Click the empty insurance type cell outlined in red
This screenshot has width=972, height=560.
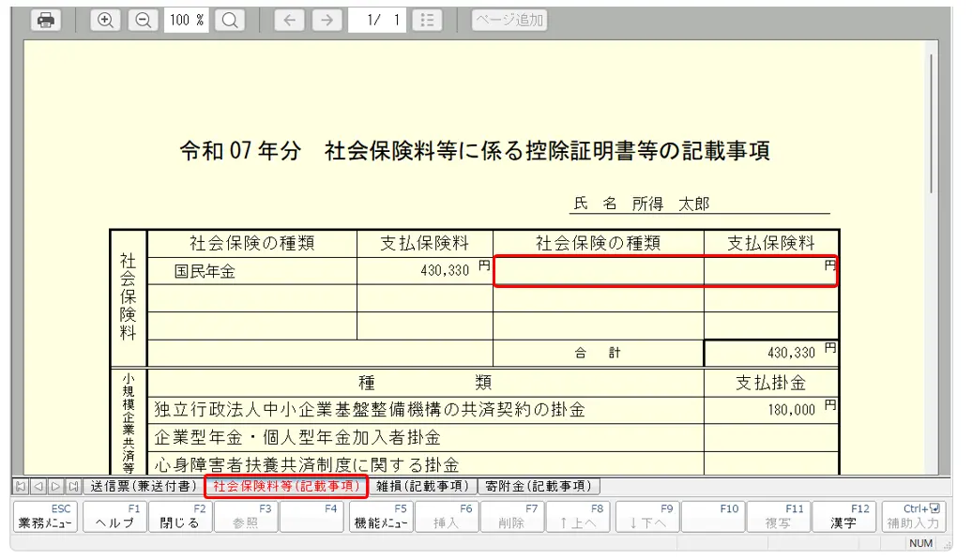(x=598, y=271)
